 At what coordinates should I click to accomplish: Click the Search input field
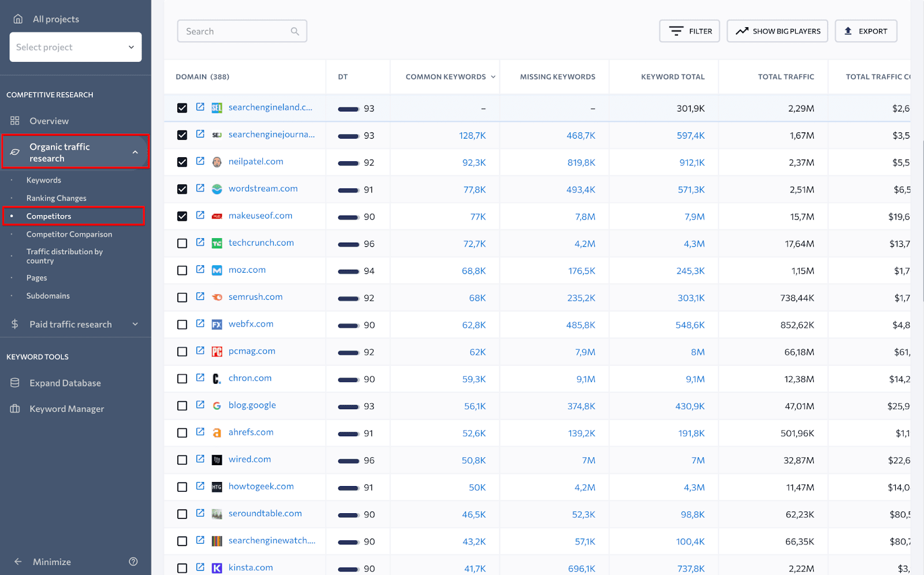tap(242, 31)
